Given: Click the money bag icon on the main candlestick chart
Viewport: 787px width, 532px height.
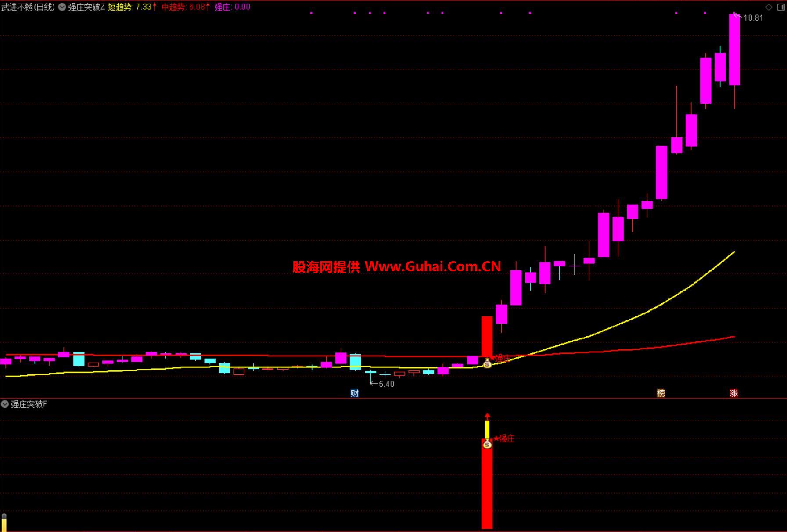Looking at the screenshot, I should pos(487,363).
